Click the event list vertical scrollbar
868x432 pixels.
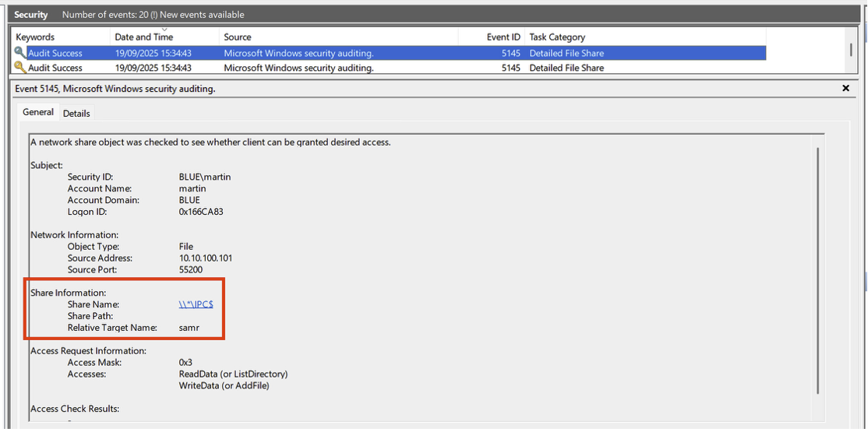point(850,50)
